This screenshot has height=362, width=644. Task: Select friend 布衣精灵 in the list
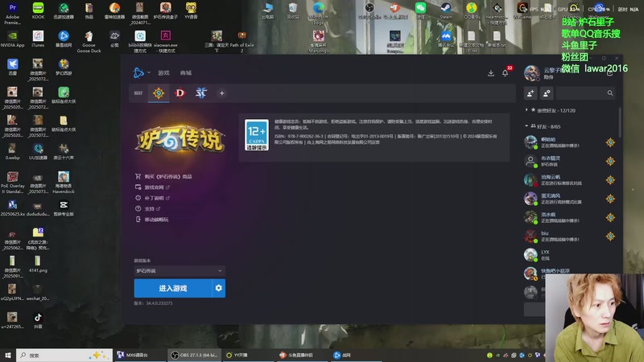point(570,161)
